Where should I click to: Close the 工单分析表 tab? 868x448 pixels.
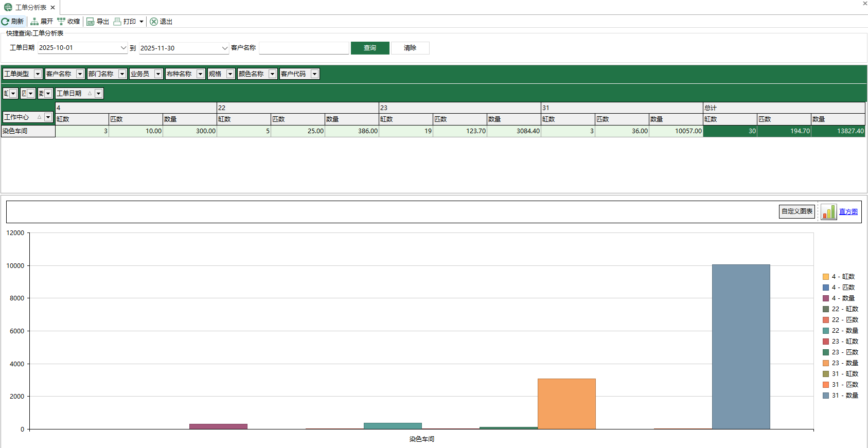tap(52, 8)
